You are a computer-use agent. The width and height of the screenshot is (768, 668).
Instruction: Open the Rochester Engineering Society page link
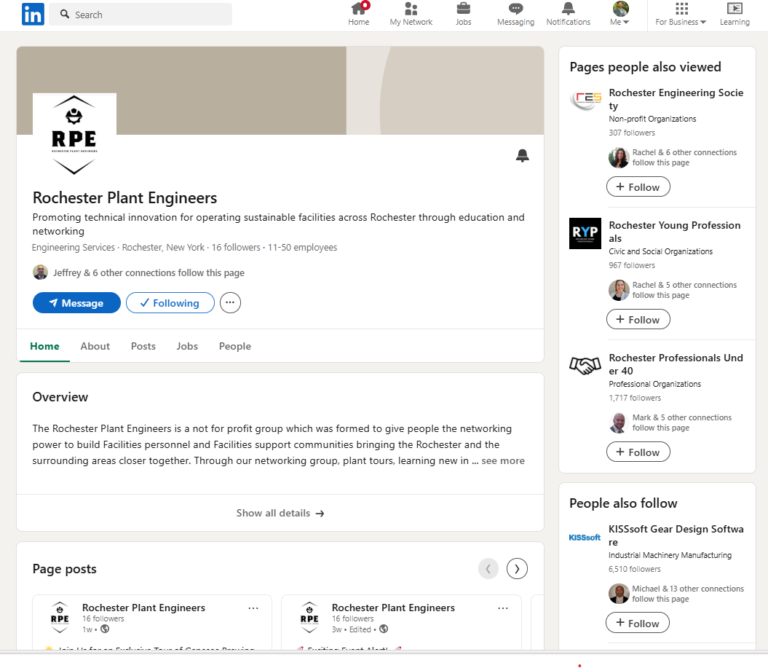pos(676,99)
